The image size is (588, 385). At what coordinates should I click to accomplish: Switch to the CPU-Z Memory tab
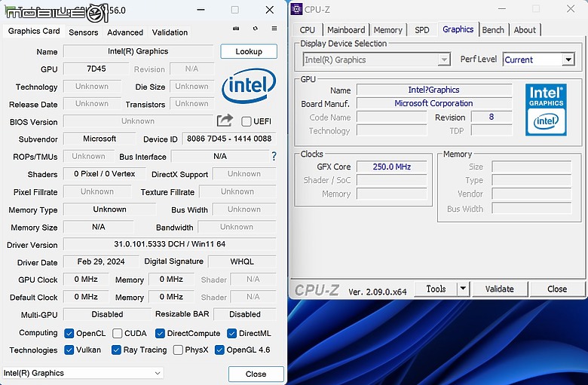pyautogui.click(x=387, y=30)
